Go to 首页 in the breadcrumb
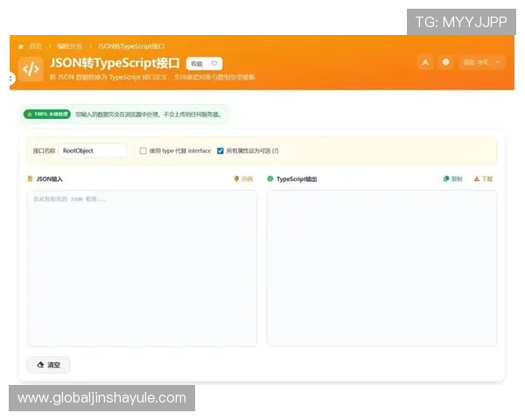This screenshot has height=420, width=525. coord(35,45)
